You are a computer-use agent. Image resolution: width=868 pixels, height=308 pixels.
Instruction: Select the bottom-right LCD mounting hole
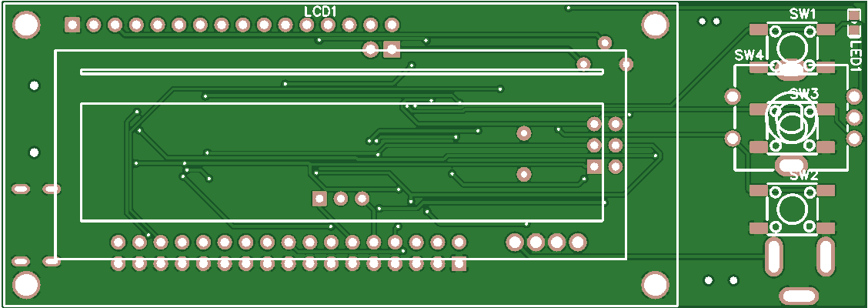[655, 284]
